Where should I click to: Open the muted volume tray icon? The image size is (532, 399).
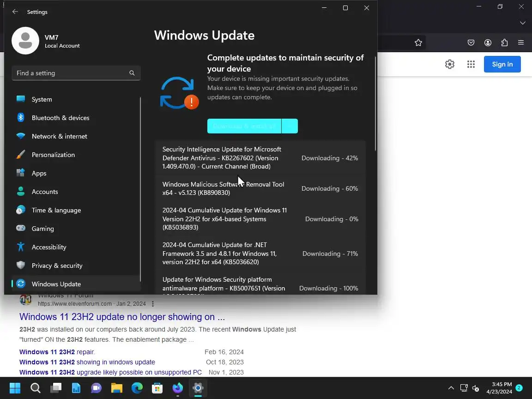[476, 388]
